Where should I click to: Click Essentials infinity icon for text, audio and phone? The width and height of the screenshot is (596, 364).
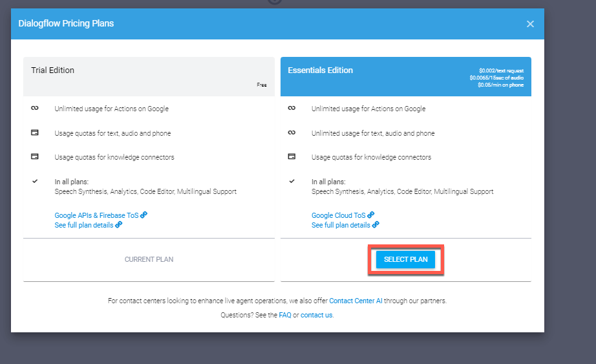click(x=292, y=133)
